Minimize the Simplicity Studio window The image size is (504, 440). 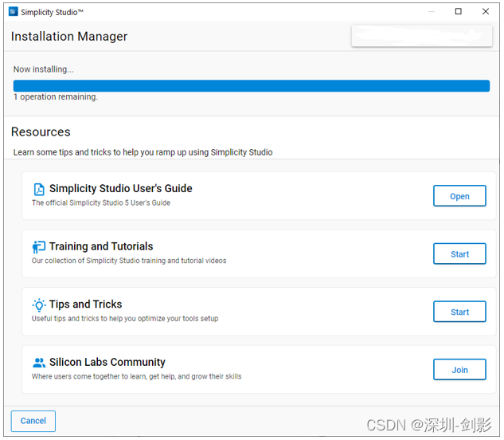[x=431, y=12]
